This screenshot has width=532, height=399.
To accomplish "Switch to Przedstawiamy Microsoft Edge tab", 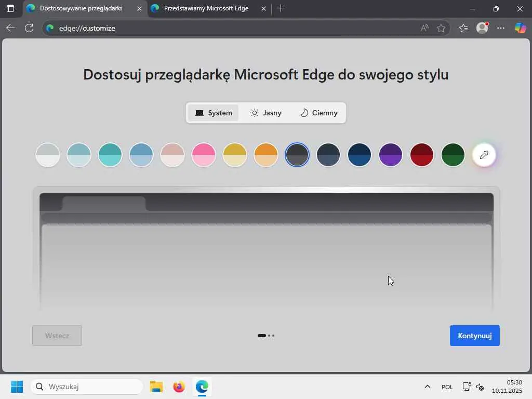I will click(206, 8).
